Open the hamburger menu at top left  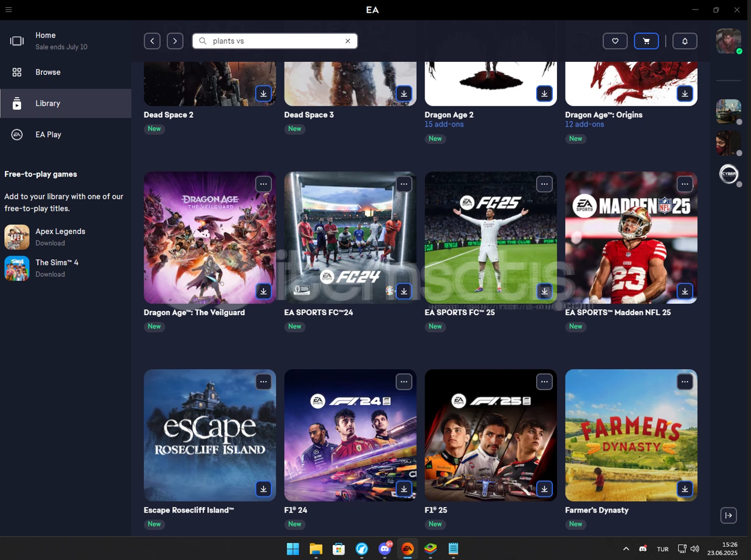[8, 10]
